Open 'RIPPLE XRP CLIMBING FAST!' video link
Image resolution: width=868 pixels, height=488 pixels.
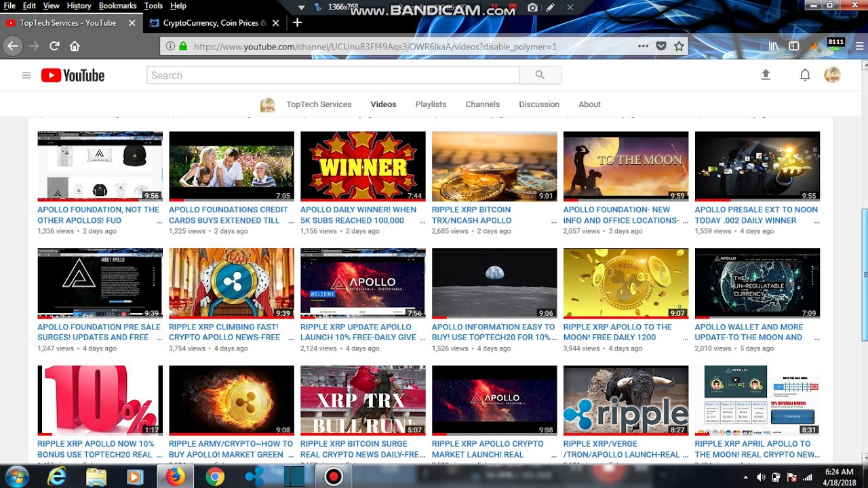[224, 332]
